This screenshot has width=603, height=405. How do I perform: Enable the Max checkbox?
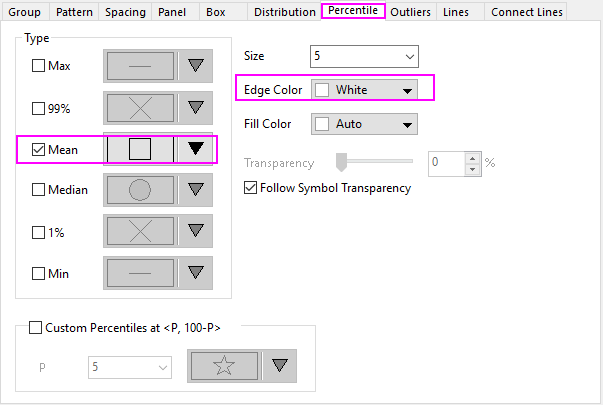tap(40, 66)
